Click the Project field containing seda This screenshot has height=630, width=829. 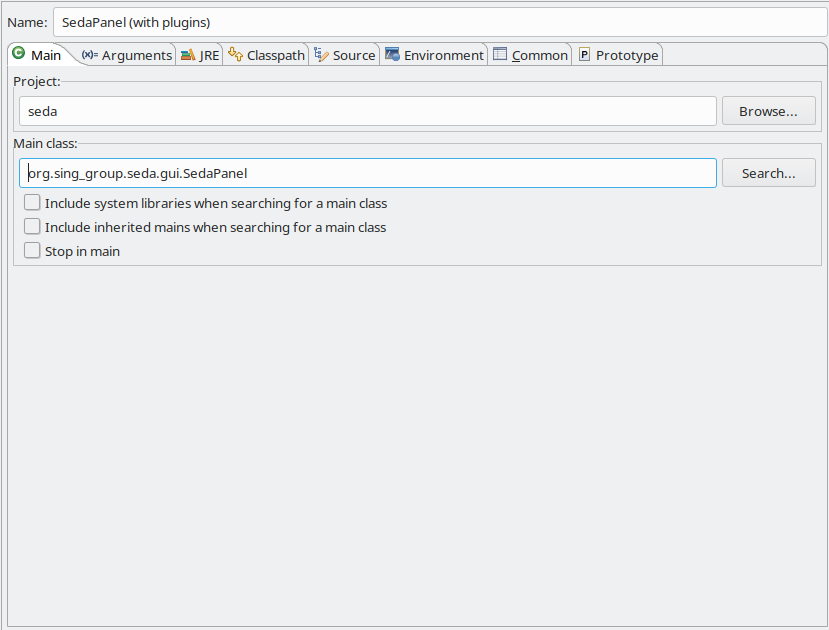point(367,111)
